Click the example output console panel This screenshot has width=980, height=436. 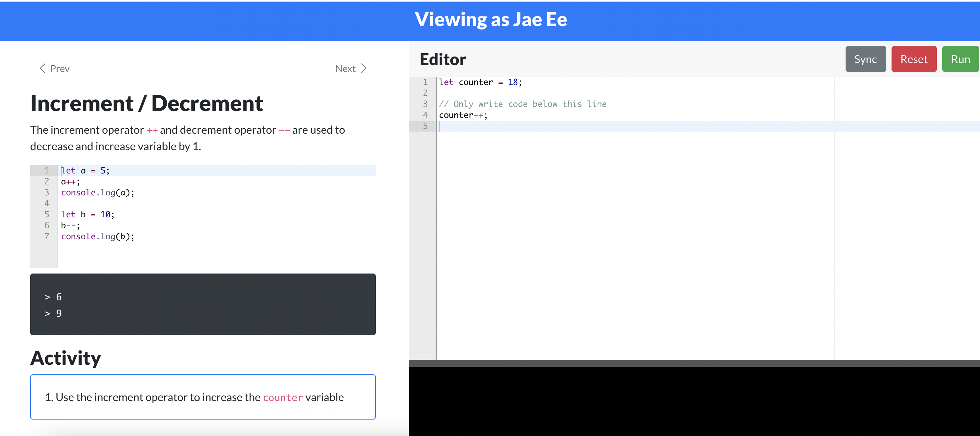coord(203,304)
